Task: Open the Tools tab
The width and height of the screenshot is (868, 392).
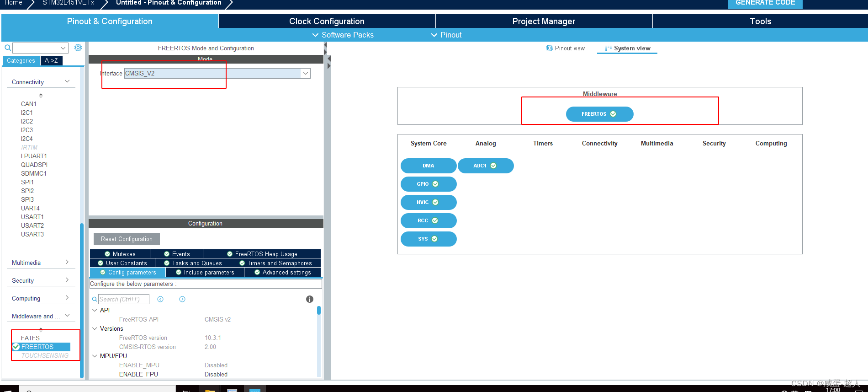Action: (760, 21)
